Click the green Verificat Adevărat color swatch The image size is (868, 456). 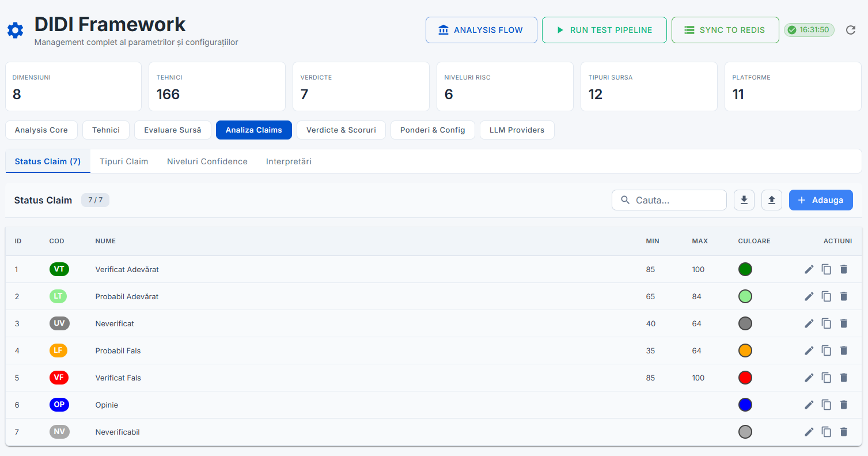click(745, 269)
